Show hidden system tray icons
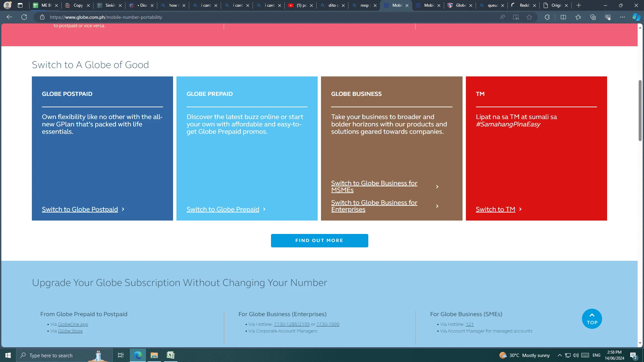The width and height of the screenshot is (644, 362). (x=560, y=355)
